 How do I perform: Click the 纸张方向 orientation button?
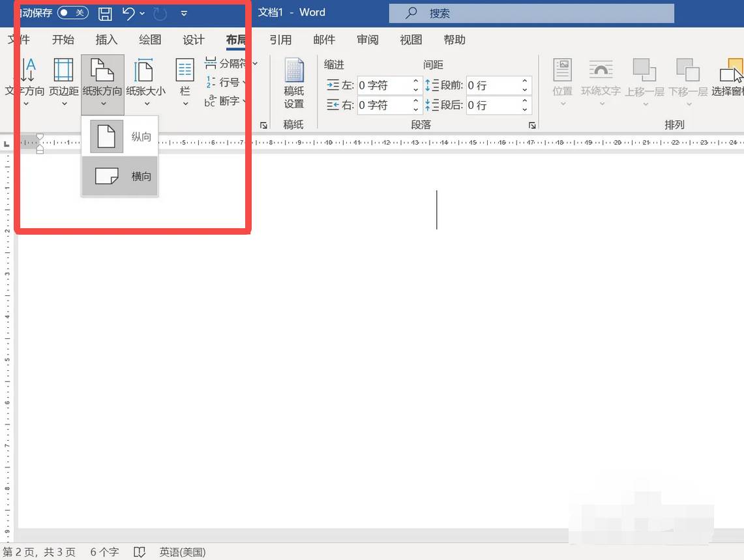102,85
